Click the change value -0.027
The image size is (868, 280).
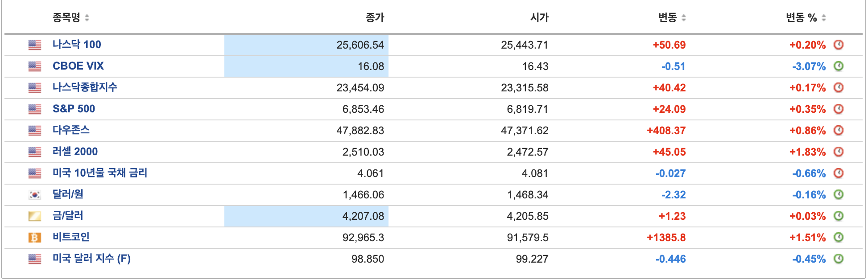(x=671, y=173)
